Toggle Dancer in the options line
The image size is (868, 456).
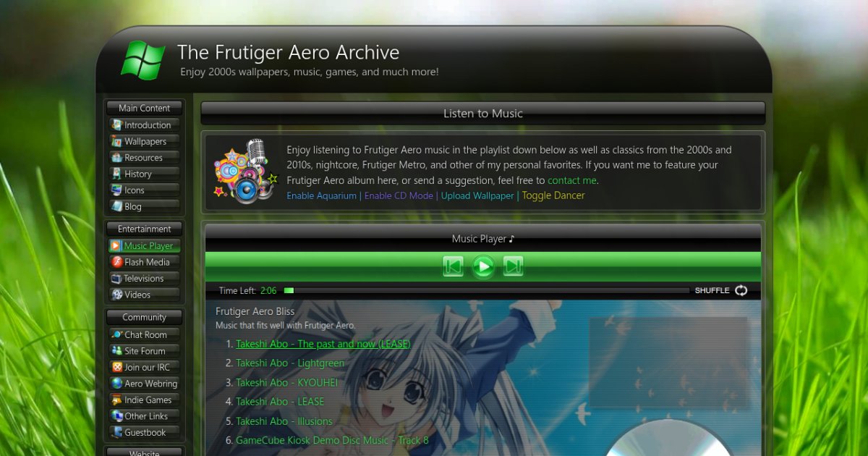click(x=553, y=195)
